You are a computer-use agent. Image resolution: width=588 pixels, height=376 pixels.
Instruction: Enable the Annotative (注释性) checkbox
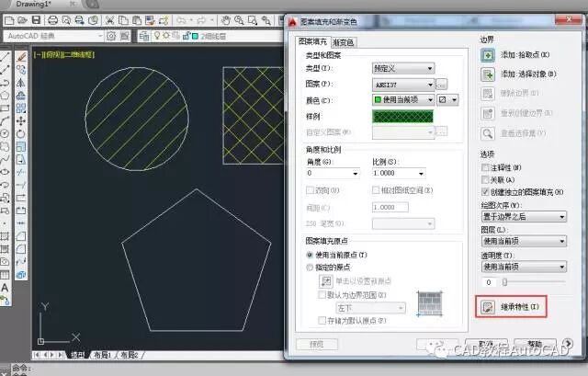486,167
